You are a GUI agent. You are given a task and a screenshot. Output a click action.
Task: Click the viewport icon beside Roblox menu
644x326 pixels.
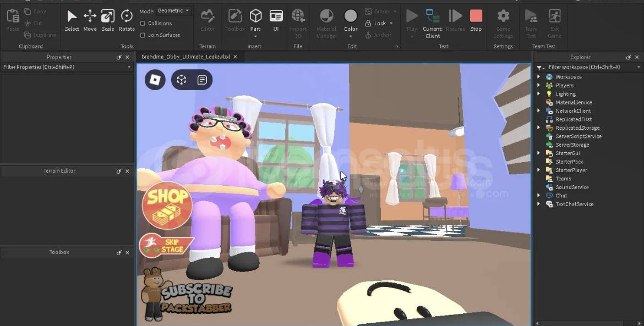click(x=182, y=80)
